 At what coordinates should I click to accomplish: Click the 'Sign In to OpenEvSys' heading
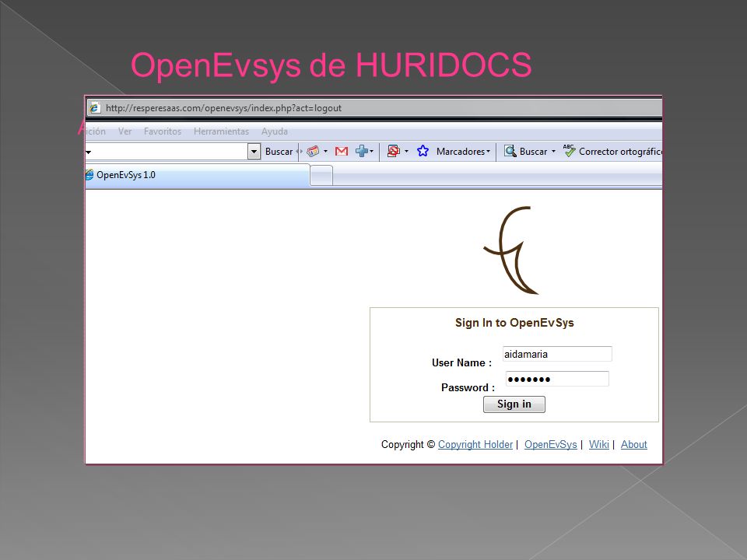(514, 323)
